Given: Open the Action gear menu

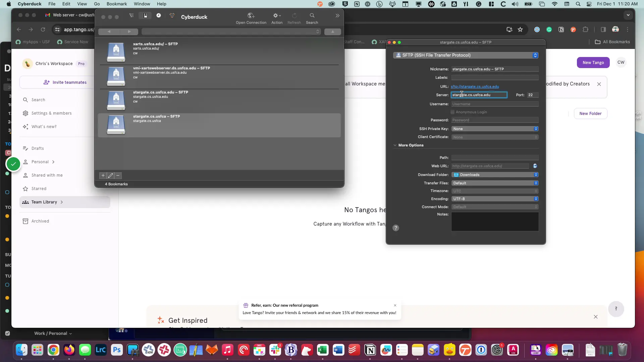Looking at the screenshot, I should pos(277,18).
